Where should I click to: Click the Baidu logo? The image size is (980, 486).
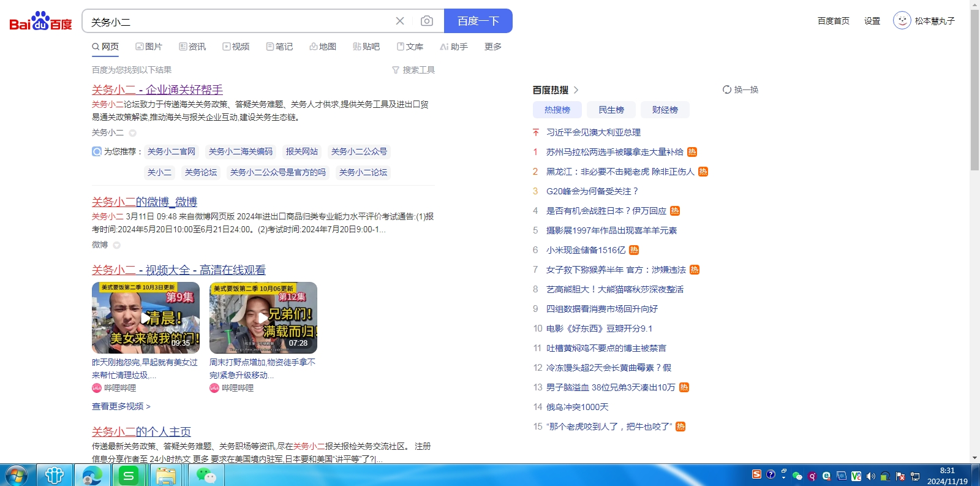[40, 21]
